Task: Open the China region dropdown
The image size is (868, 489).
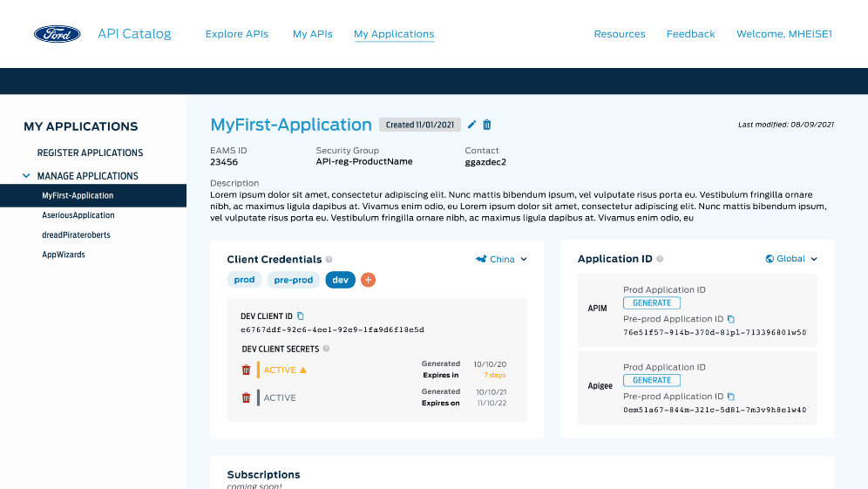Action: tap(502, 259)
